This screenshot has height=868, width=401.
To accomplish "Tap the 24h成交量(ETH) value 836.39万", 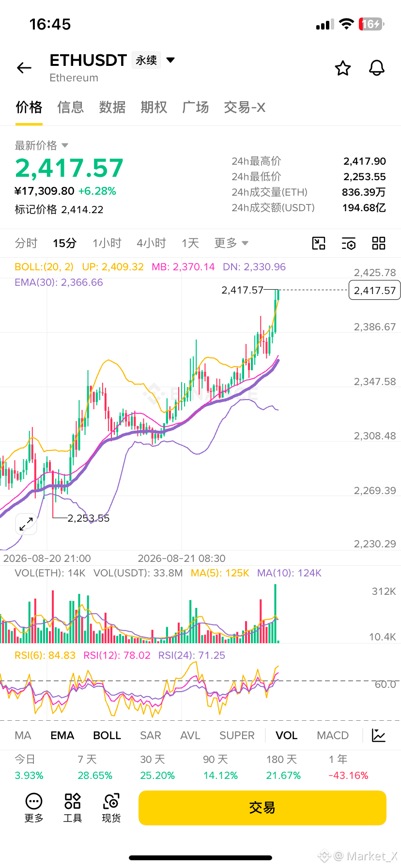I will coord(364,192).
